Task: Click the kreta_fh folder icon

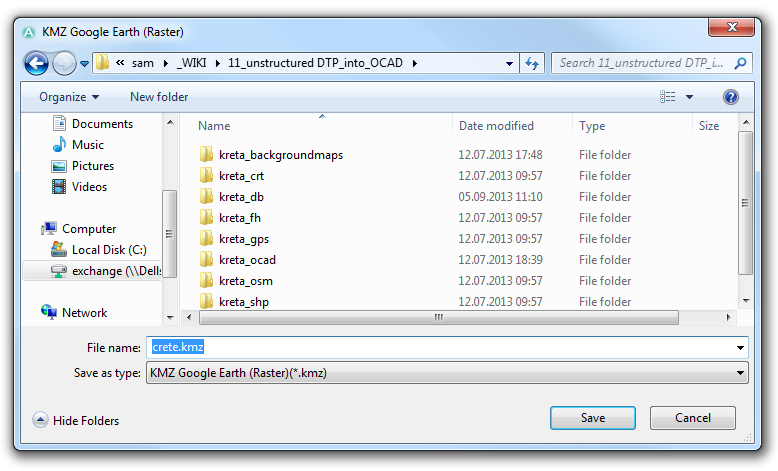Action: (206, 218)
